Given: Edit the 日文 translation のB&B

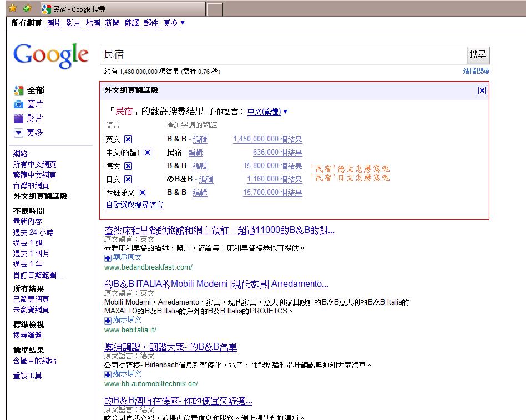Looking at the screenshot, I should click(x=206, y=179).
